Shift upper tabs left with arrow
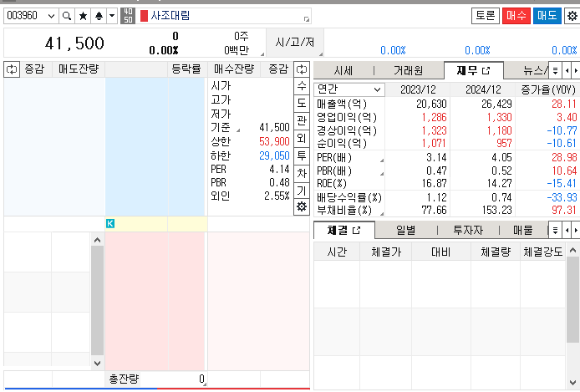 click(x=567, y=70)
